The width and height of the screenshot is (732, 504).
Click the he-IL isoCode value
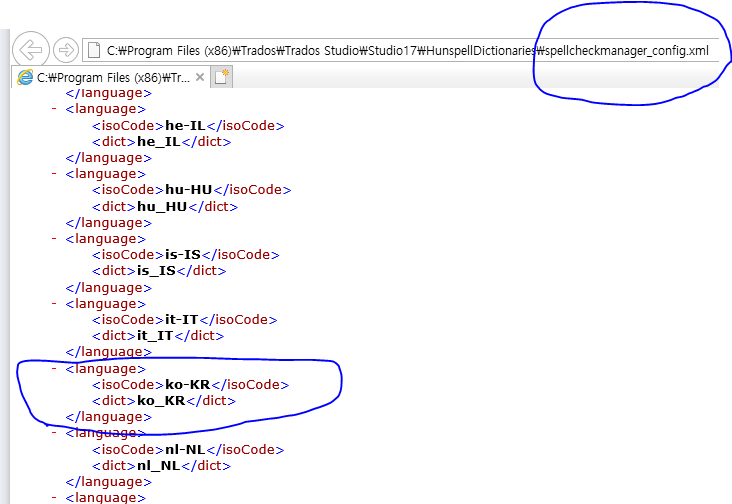point(185,126)
